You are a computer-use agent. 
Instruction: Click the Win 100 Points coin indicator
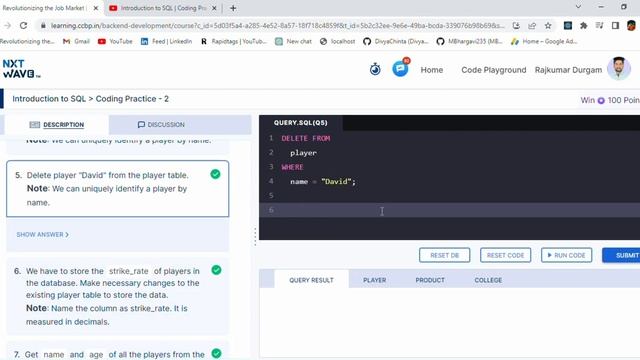coord(610,100)
